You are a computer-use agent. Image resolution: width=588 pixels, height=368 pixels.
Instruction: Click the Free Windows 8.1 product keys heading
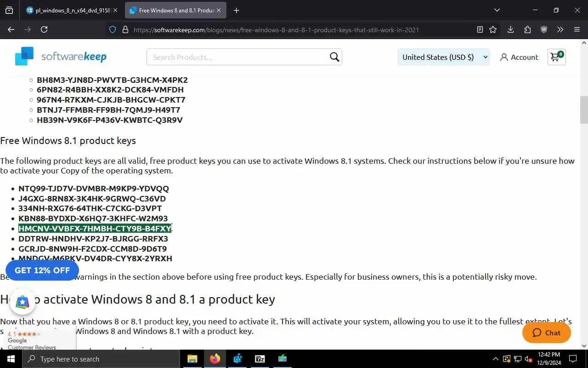[68, 141]
